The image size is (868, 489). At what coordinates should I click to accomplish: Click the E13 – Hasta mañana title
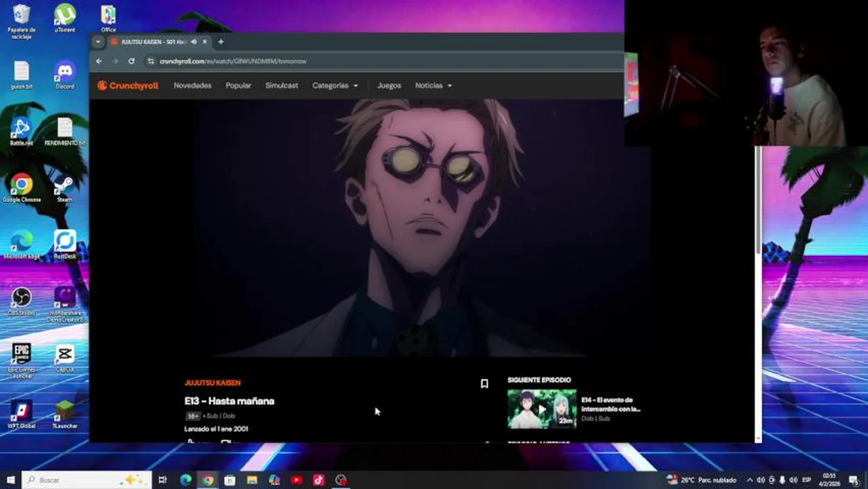[x=229, y=401]
